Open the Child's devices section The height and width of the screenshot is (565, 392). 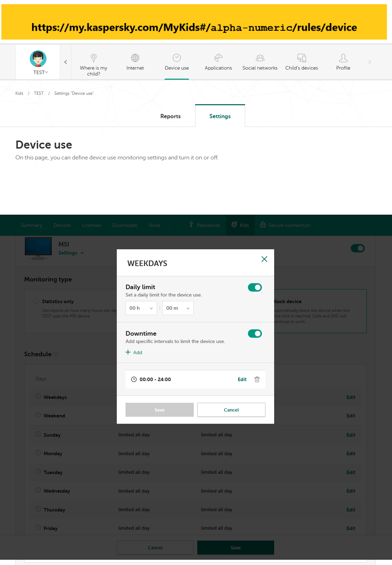pos(301,62)
